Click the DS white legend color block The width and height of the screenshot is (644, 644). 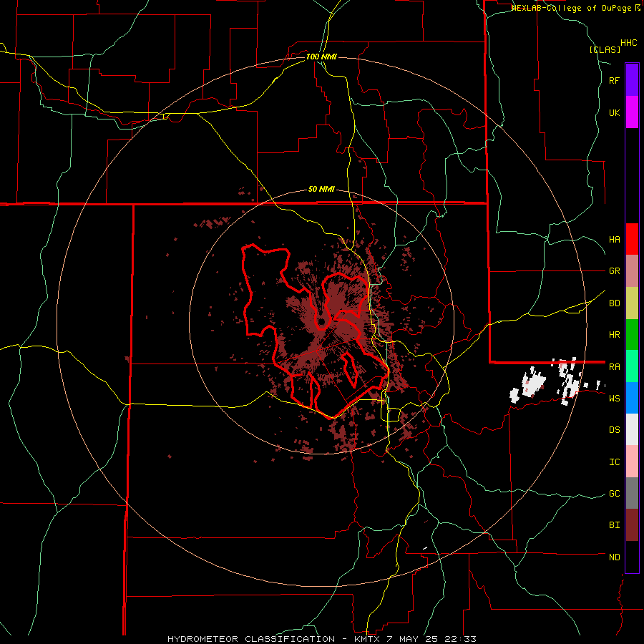(632, 429)
